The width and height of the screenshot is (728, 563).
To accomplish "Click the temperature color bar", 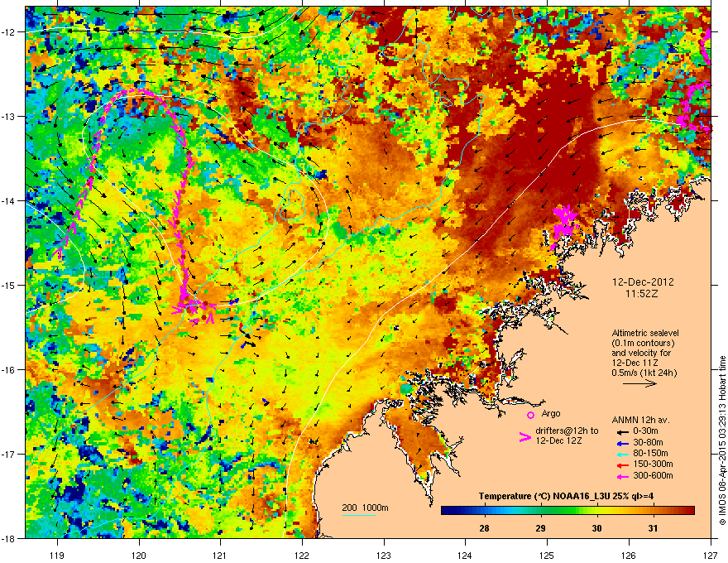I will 568,511.
